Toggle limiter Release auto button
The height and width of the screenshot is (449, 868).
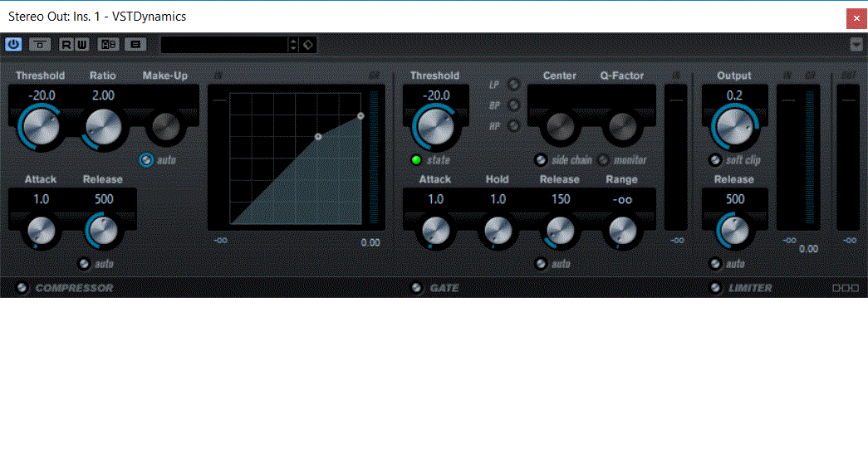(x=716, y=264)
